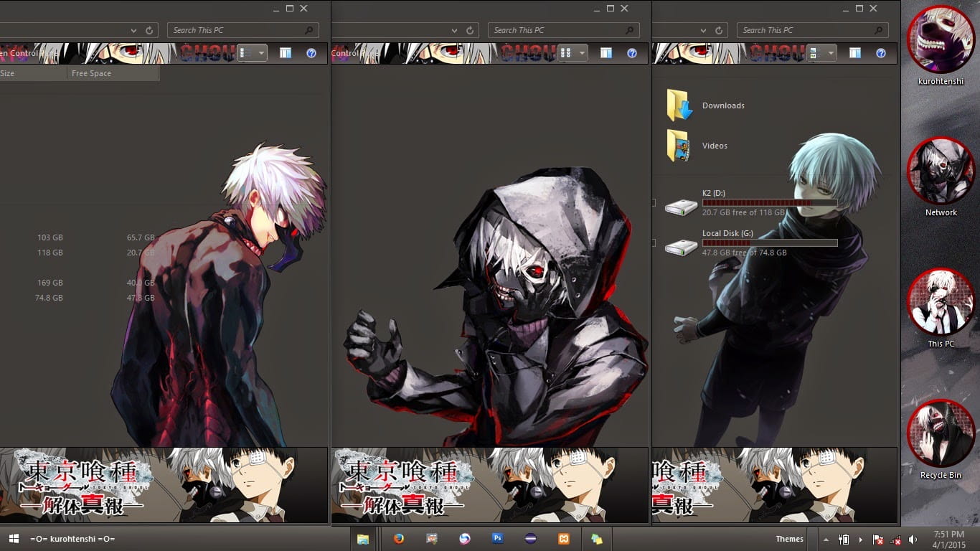Click the volume speaker tray icon
The image size is (980, 551).
(x=913, y=540)
